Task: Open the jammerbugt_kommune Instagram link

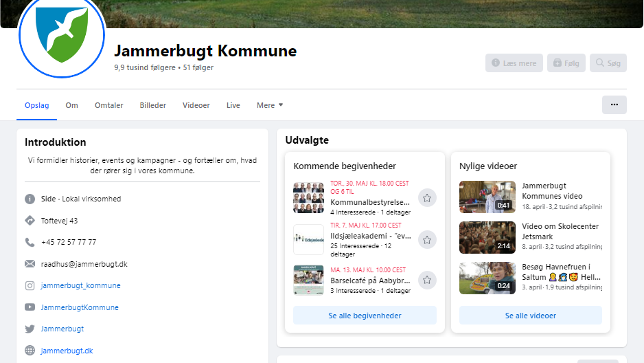Action: click(x=80, y=285)
